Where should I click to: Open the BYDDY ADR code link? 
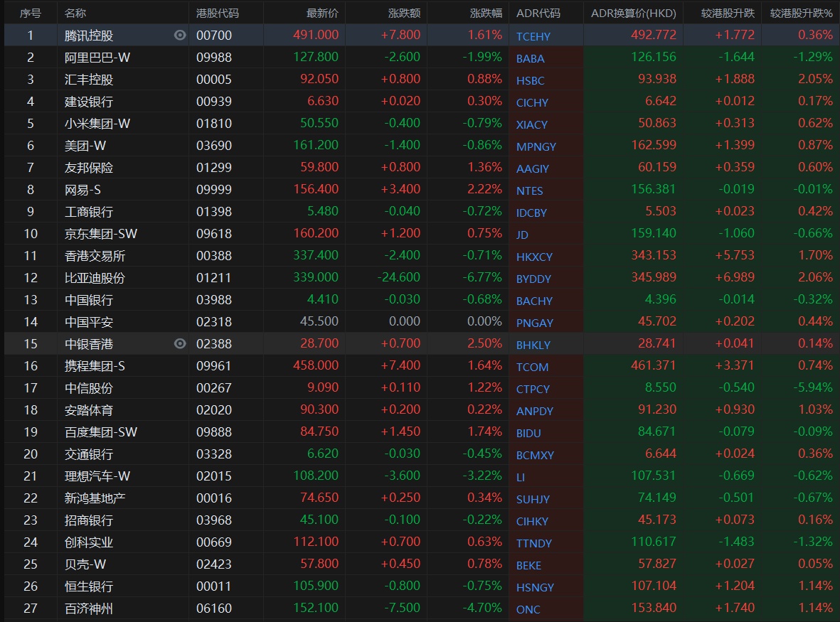tap(533, 279)
